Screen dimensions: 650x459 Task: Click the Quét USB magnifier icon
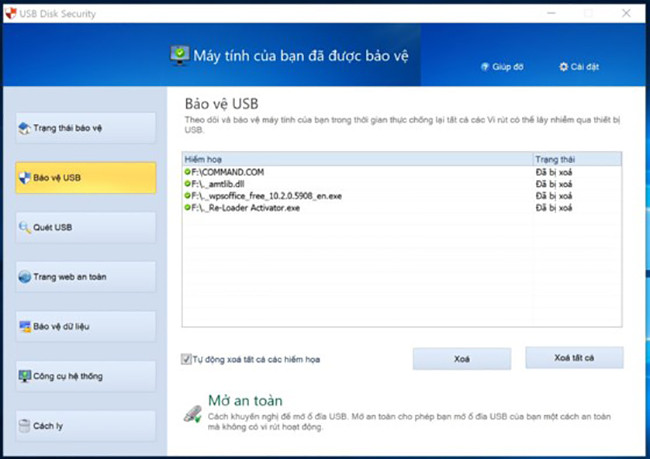(x=25, y=227)
